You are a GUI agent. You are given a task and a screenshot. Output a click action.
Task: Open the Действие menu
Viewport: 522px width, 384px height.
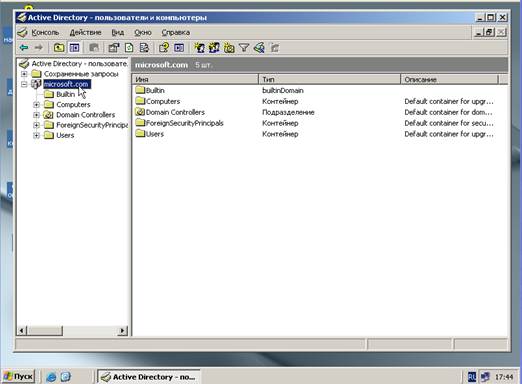[85, 33]
